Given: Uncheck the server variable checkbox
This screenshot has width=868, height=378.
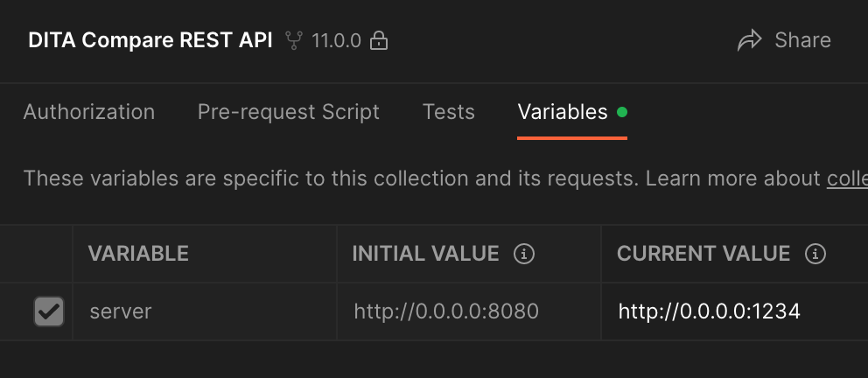Looking at the screenshot, I should (x=49, y=311).
